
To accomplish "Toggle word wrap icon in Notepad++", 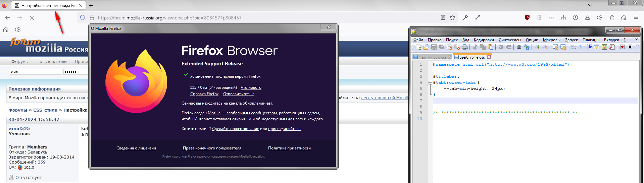I will pos(573,47).
